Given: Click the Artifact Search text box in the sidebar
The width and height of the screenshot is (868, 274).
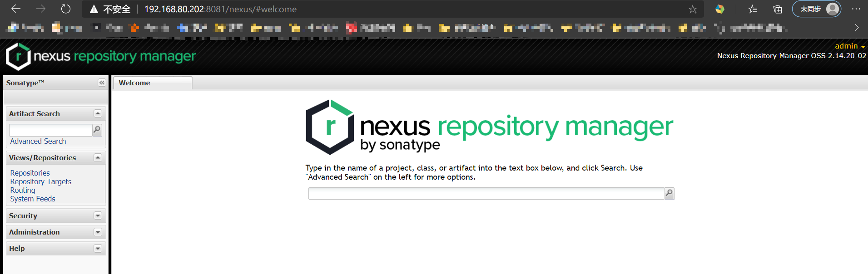Looking at the screenshot, I should click(51, 130).
